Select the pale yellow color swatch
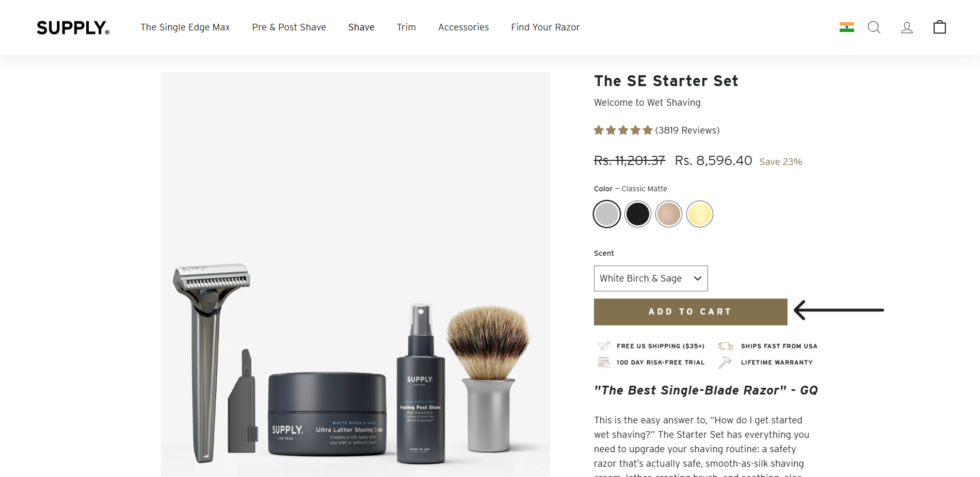The image size is (980, 477). (x=700, y=214)
